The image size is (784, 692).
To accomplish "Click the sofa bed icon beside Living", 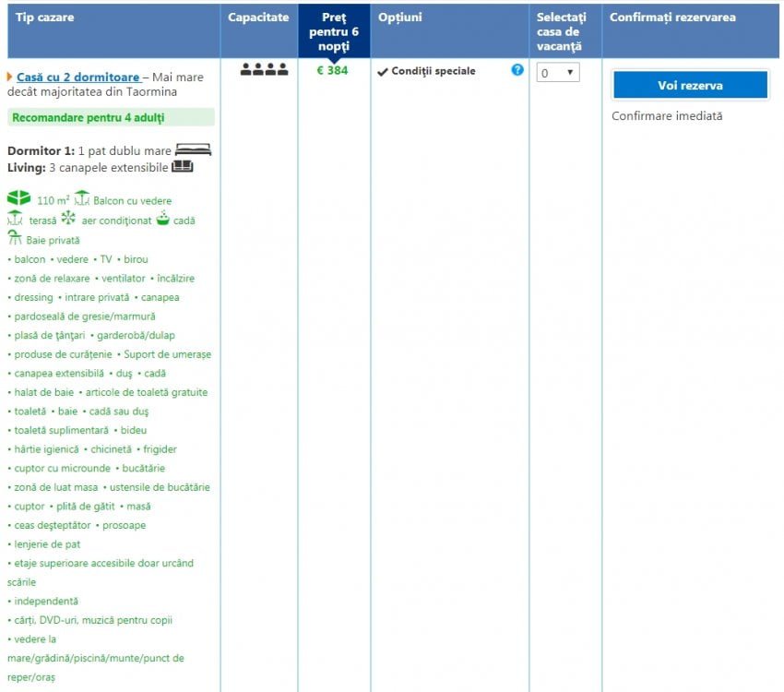I will pos(183,167).
